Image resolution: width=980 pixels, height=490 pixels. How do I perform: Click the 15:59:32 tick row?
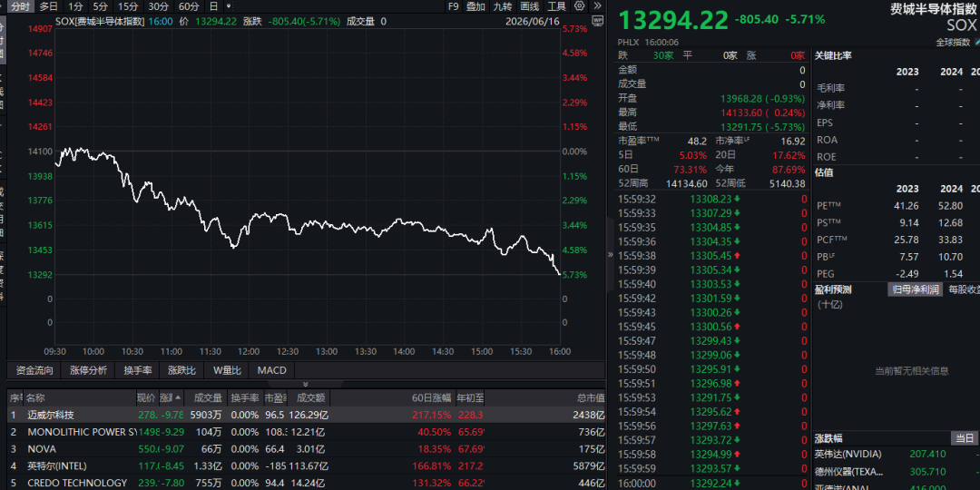click(x=712, y=199)
